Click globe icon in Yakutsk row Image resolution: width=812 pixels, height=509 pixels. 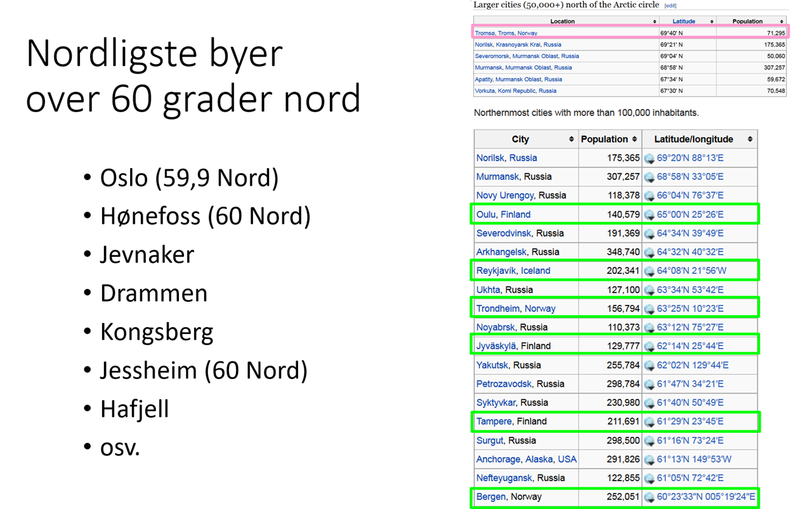[x=650, y=365]
